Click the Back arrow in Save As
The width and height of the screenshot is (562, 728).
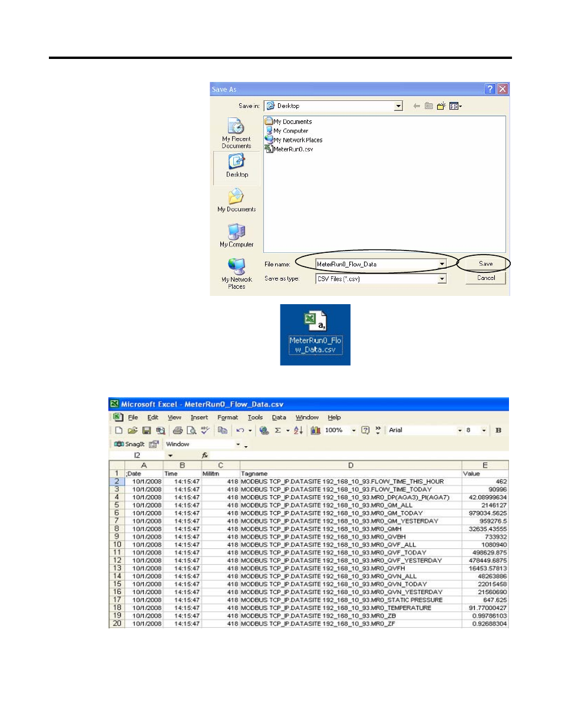(x=416, y=106)
